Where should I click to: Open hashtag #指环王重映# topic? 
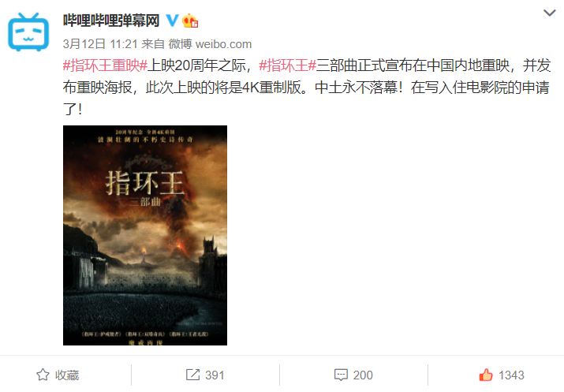click(x=105, y=65)
